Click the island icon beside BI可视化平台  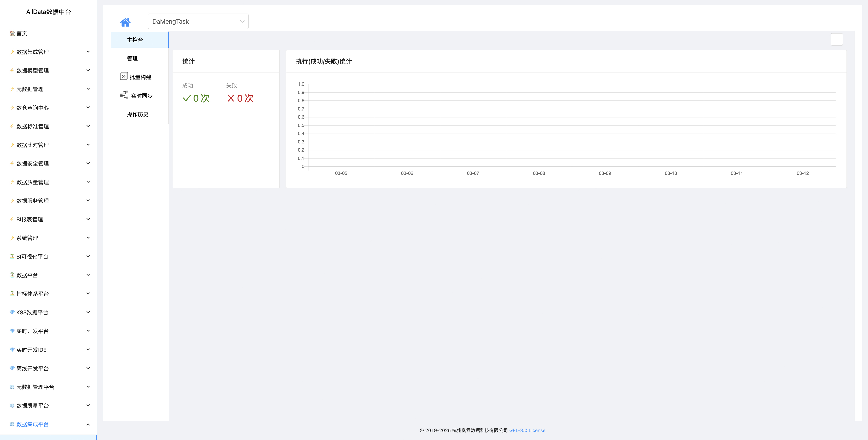click(x=12, y=256)
